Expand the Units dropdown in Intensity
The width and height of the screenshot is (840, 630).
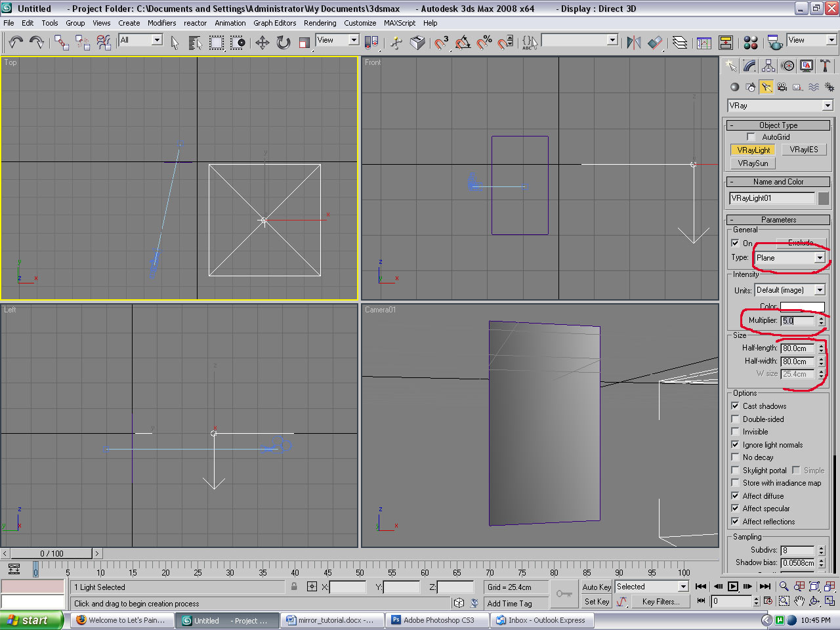819,290
